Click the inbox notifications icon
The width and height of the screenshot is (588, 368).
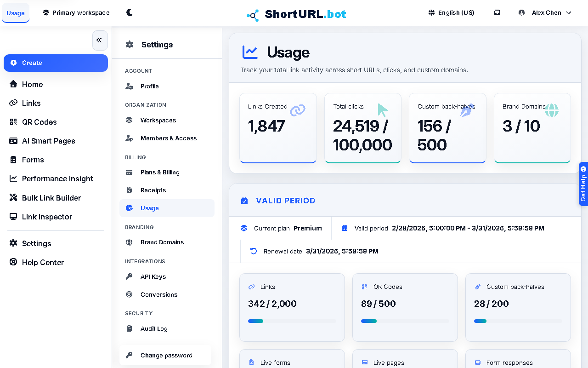click(x=497, y=12)
